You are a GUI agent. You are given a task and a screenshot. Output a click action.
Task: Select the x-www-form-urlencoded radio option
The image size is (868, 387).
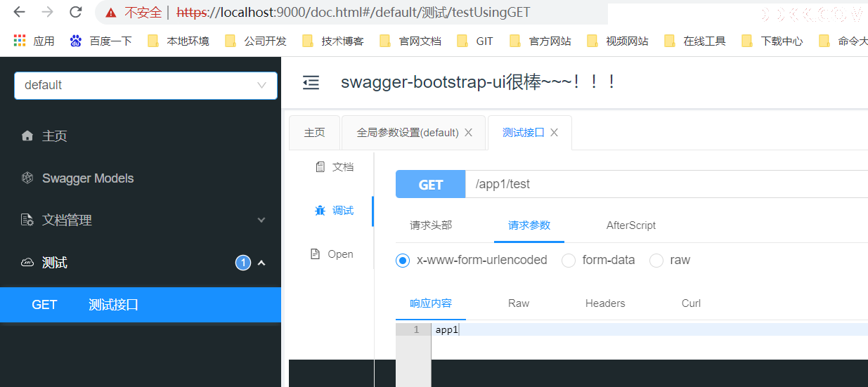403,261
